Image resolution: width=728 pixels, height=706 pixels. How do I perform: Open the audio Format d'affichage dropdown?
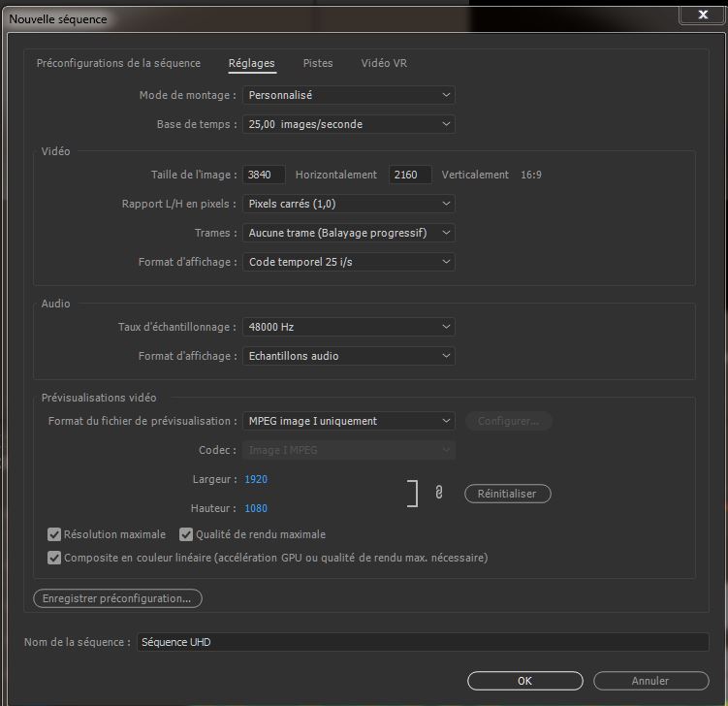[x=349, y=356]
